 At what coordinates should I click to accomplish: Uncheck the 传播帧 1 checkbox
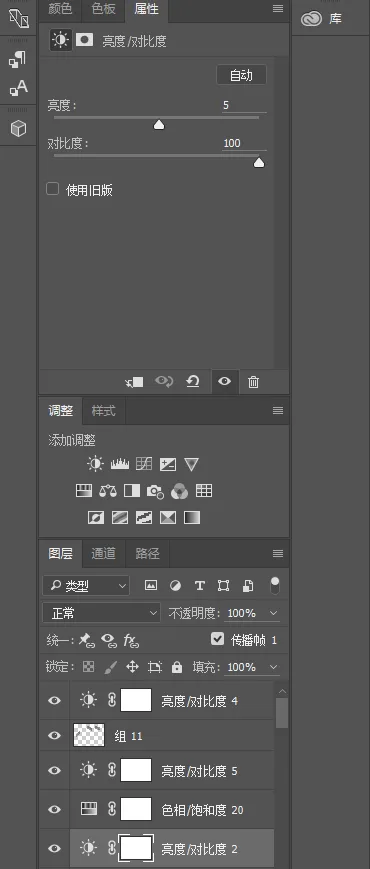point(218,640)
